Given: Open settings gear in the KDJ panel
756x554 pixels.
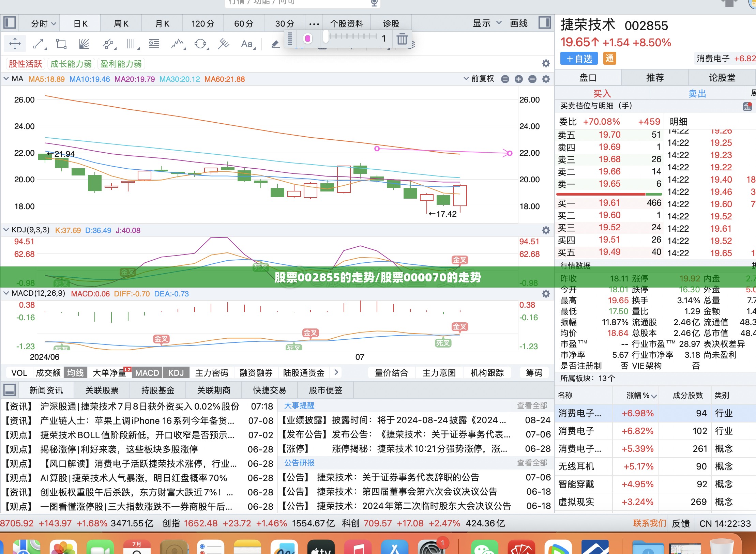Looking at the screenshot, I should point(546,230).
